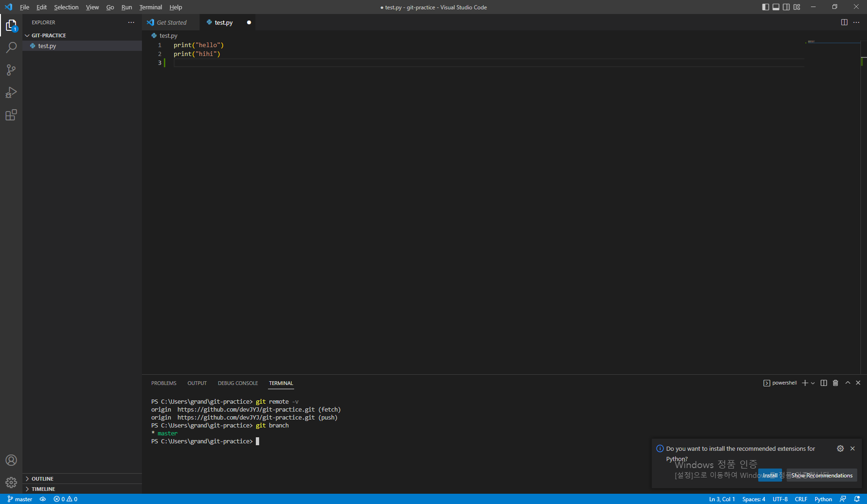867x504 pixels.
Task: Click master branch in status bar
Action: (20, 499)
